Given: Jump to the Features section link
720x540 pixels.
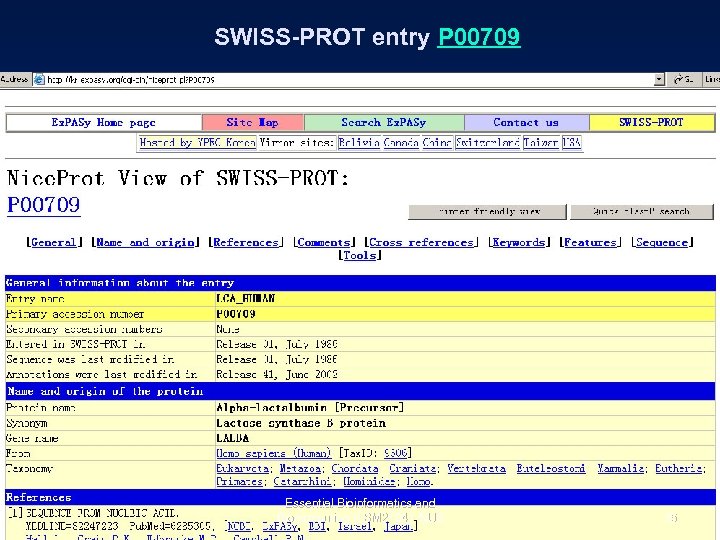Looking at the screenshot, I should [x=590, y=242].
